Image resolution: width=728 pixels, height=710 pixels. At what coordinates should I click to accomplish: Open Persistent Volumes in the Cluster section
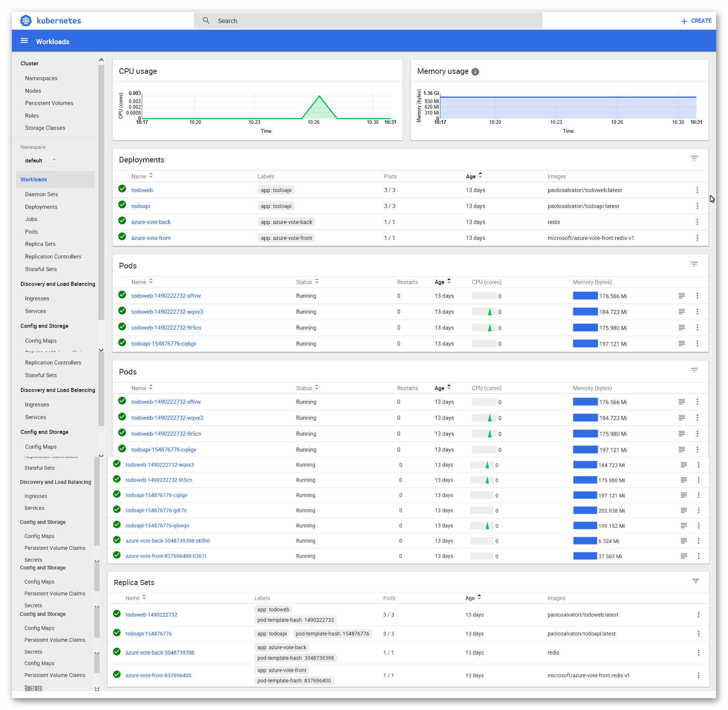pyautogui.click(x=49, y=103)
